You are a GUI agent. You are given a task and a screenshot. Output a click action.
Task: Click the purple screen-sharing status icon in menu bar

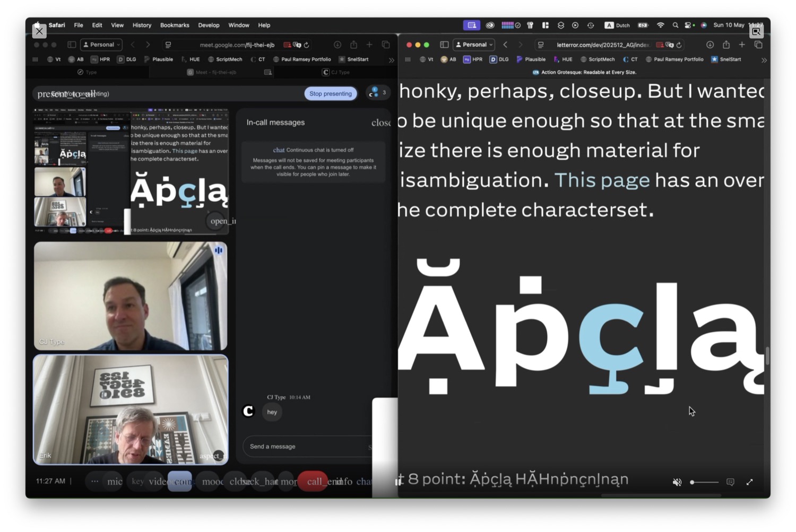pos(472,25)
